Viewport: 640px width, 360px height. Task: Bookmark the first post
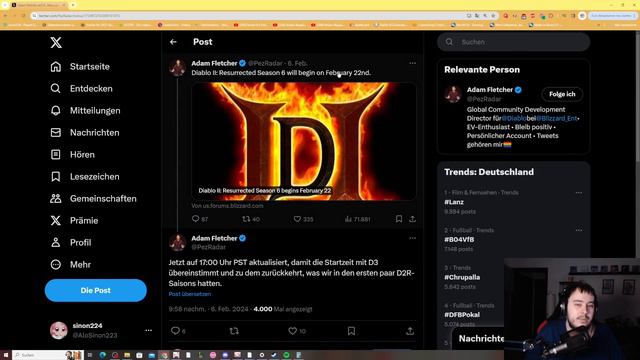tap(399, 219)
